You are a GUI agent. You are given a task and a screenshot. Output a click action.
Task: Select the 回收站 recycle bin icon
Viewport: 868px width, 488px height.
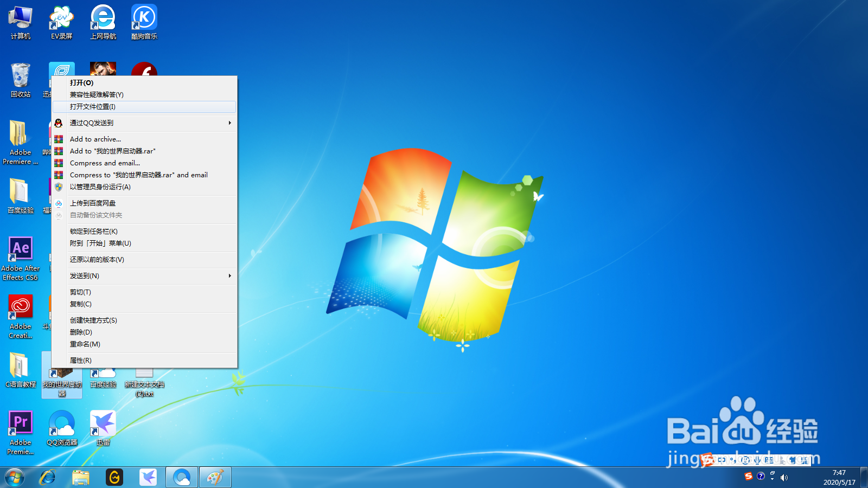[x=21, y=80]
